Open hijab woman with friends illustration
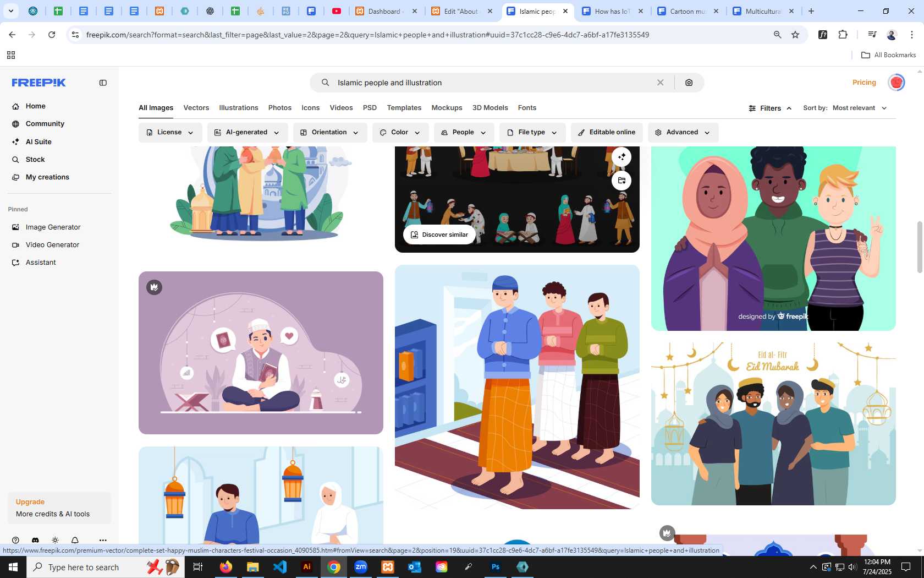Viewport: 924px width, 578px height. (x=773, y=238)
